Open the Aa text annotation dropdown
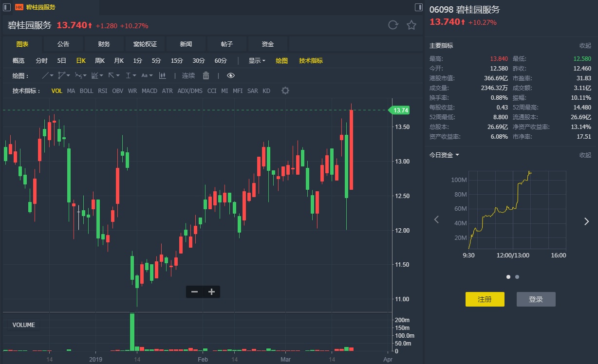This screenshot has width=598, height=364. pos(147,75)
